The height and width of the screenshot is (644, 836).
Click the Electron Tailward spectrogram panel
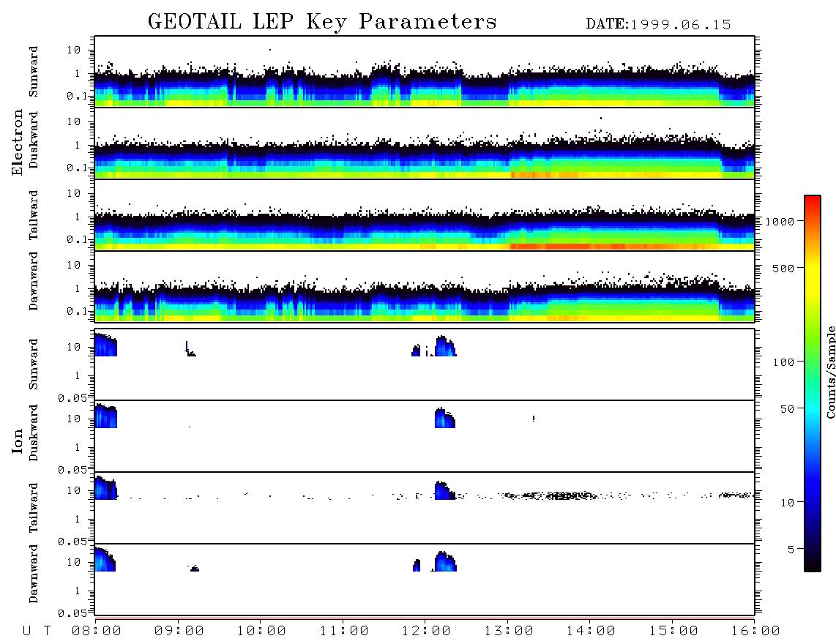click(x=425, y=215)
